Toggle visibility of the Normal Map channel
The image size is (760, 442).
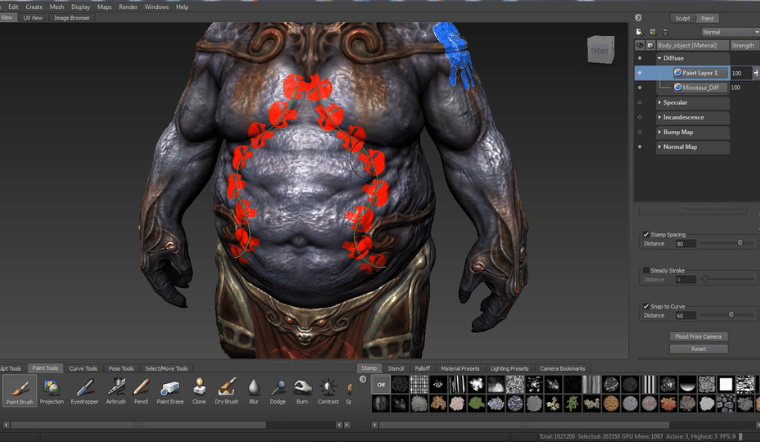639,146
